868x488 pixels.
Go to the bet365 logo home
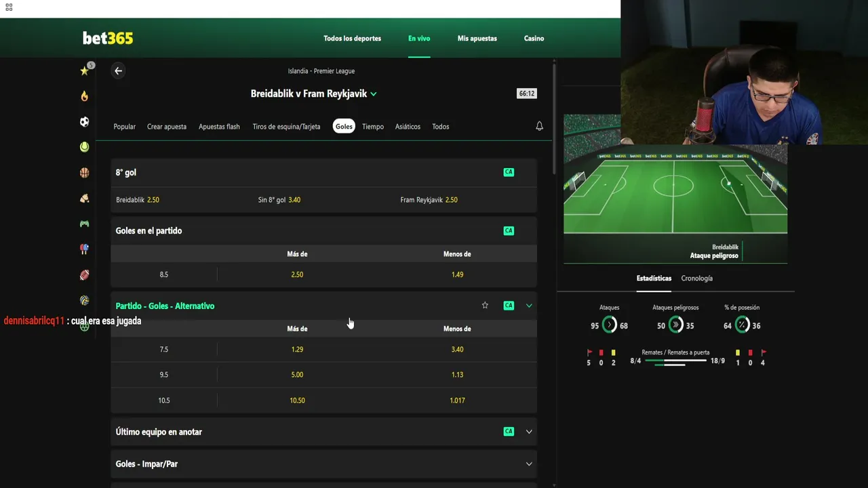click(108, 38)
